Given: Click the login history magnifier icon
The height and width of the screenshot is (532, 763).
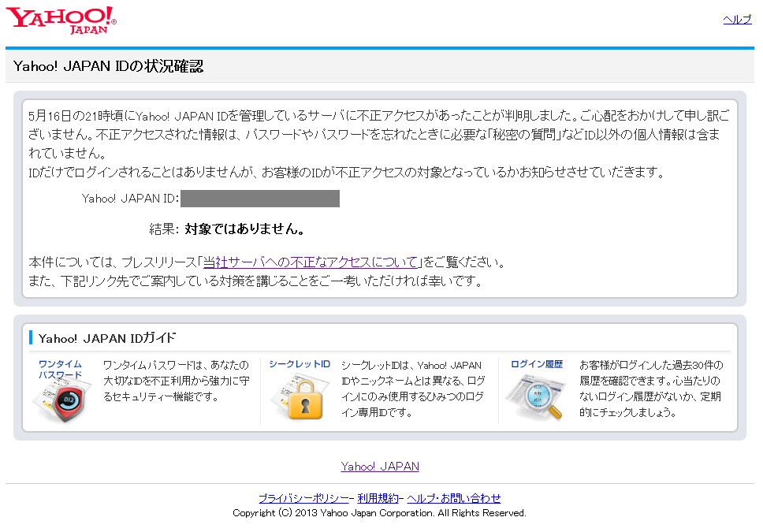Looking at the screenshot, I should tap(536, 399).
